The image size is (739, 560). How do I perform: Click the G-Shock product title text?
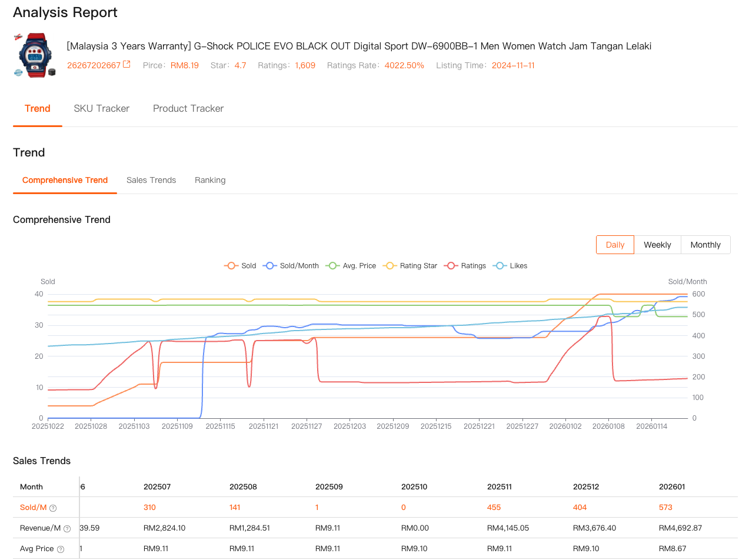click(x=359, y=46)
